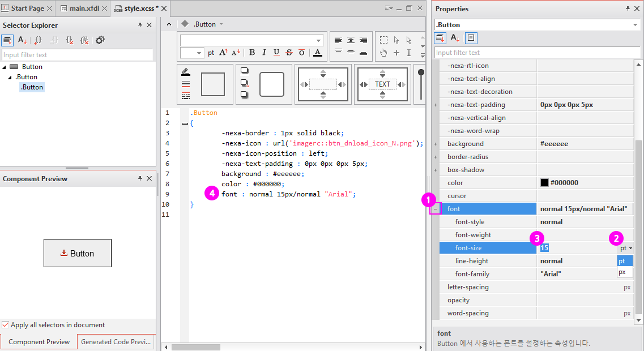Select the I-beam text cursor option
The image size is (644, 351).
pos(409,53)
